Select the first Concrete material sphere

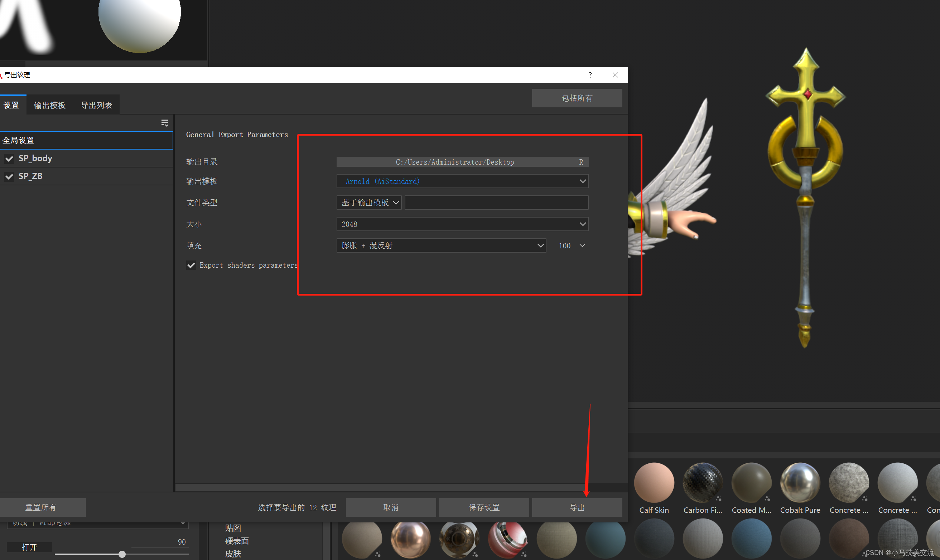[x=849, y=482]
